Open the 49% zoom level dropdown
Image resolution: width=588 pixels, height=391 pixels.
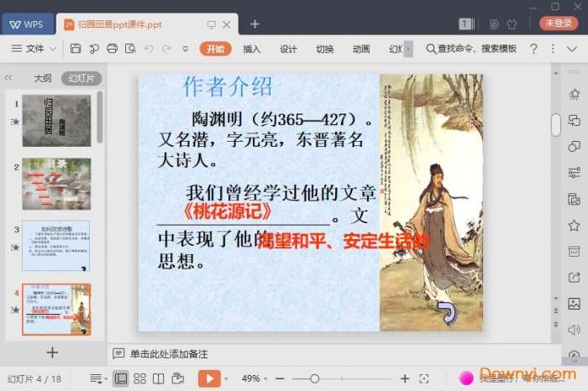click(x=255, y=378)
